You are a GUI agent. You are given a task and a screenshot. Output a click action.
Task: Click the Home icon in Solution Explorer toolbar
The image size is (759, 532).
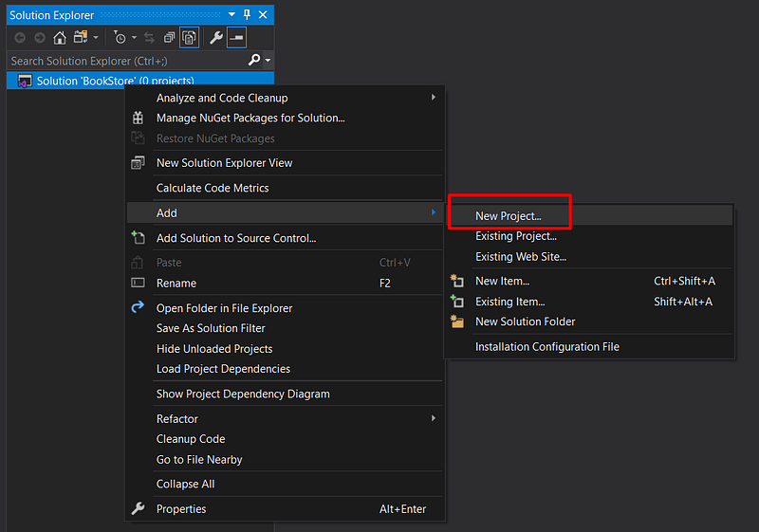pyautogui.click(x=60, y=38)
